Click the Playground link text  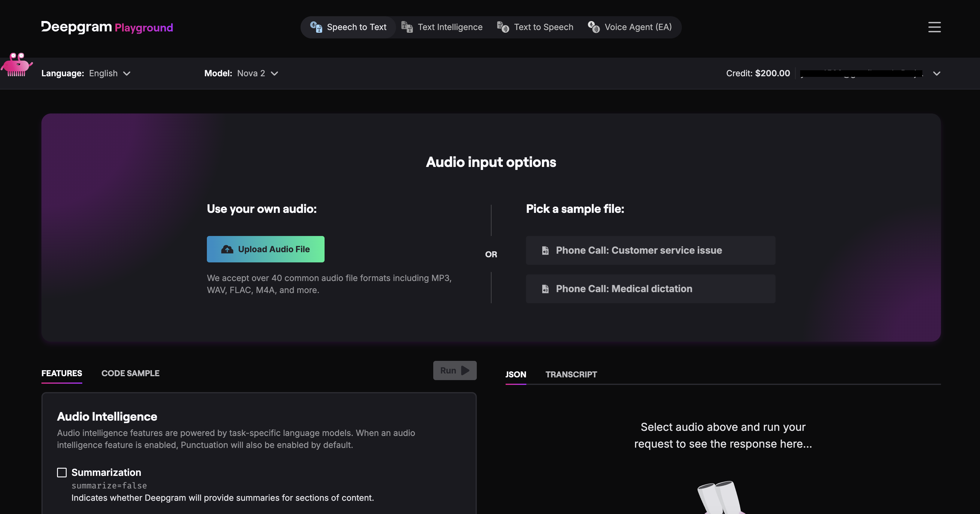[x=144, y=28]
